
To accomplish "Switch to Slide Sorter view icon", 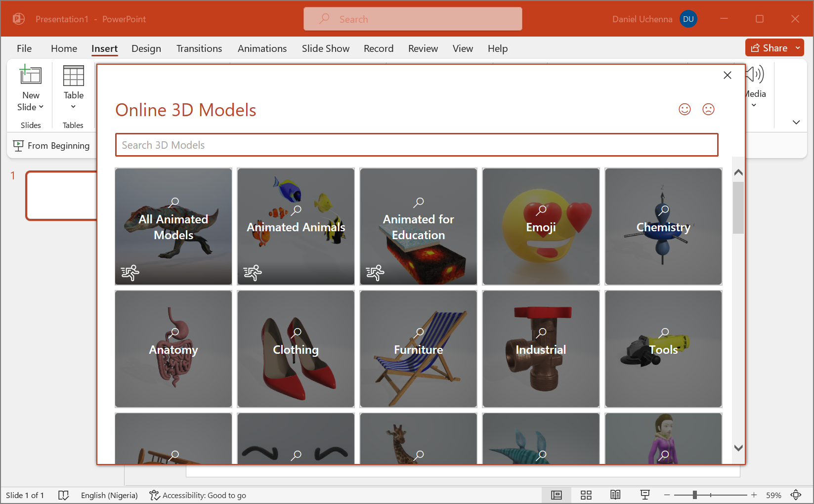I will [586, 495].
